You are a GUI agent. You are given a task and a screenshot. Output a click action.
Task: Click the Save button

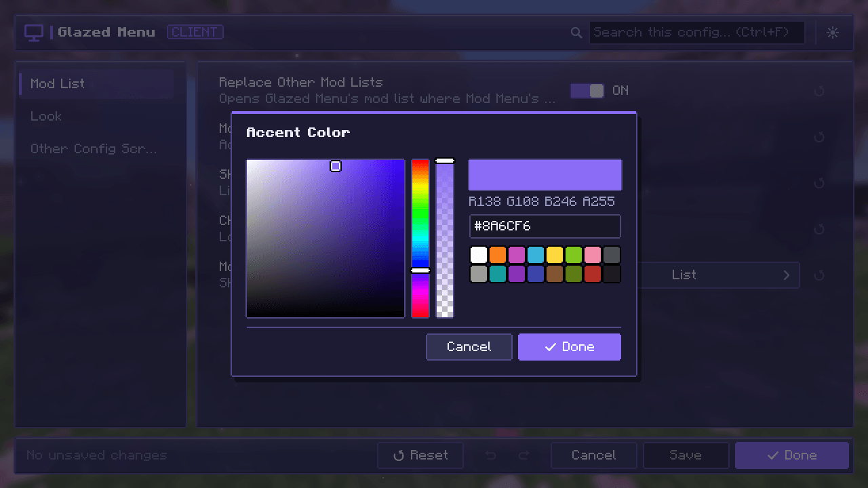(686, 455)
